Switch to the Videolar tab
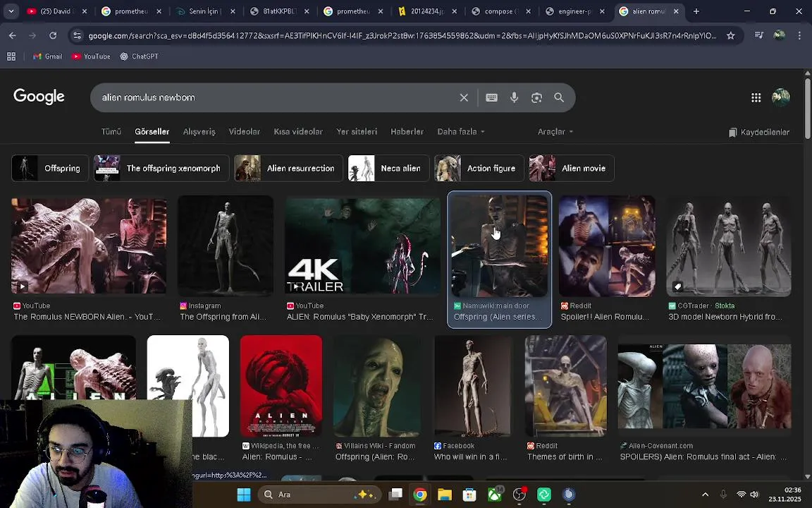The height and width of the screenshot is (508, 812). point(244,132)
